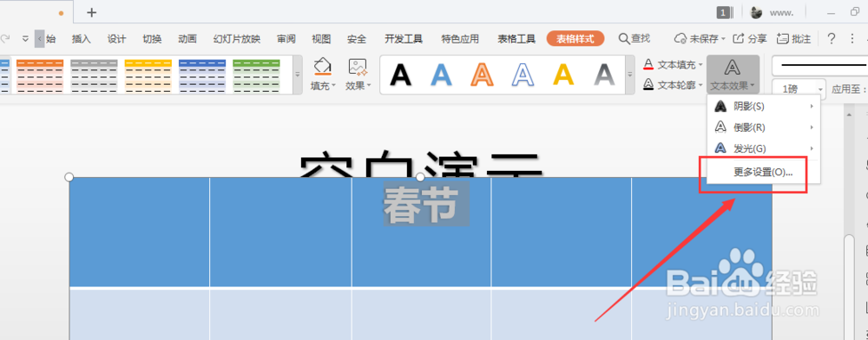The height and width of the screenshot is (340, 868).
Task: Apply the orange table style thumbnail
Action: (x=40, y=76)
